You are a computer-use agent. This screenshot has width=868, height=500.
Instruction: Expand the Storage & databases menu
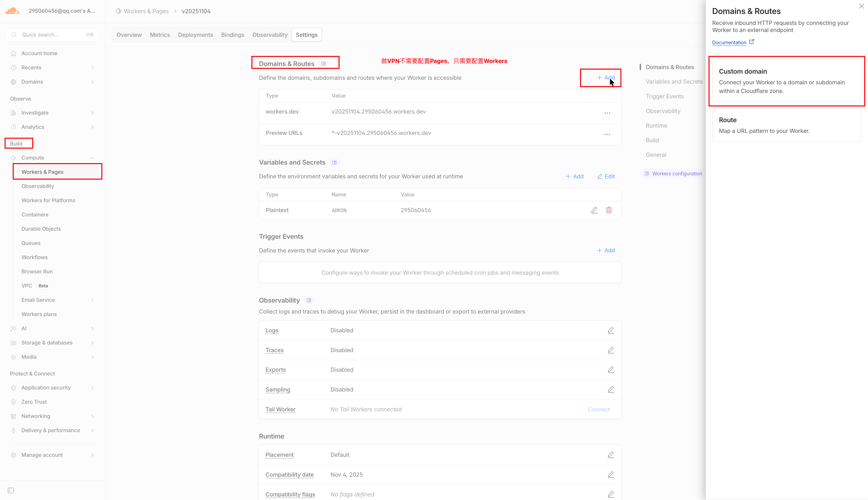point(92,343)
